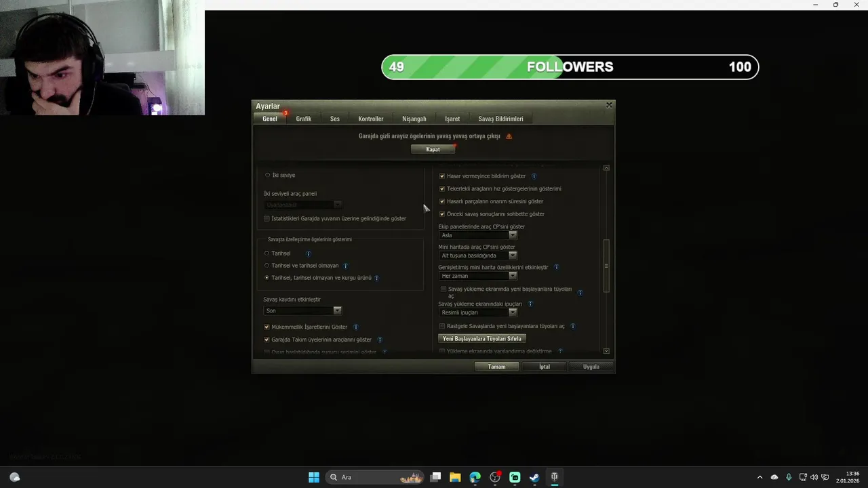Screen dimensions: 868x488
Task: Open the Savaş kaydını etkinleştir dropdown
Action: (x=302, y=310)
